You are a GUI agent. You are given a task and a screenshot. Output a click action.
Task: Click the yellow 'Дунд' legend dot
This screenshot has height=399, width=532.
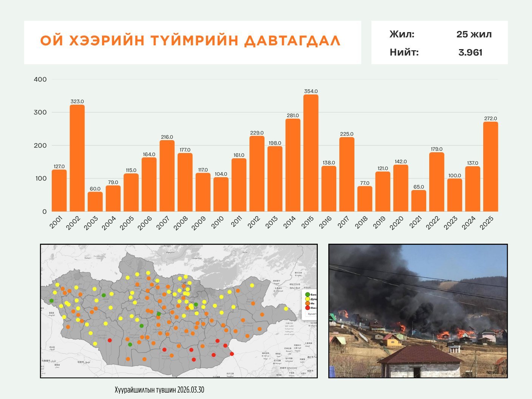(307, 299)
